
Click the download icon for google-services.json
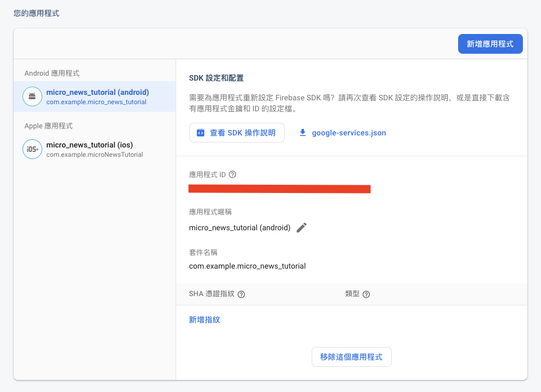302,133
